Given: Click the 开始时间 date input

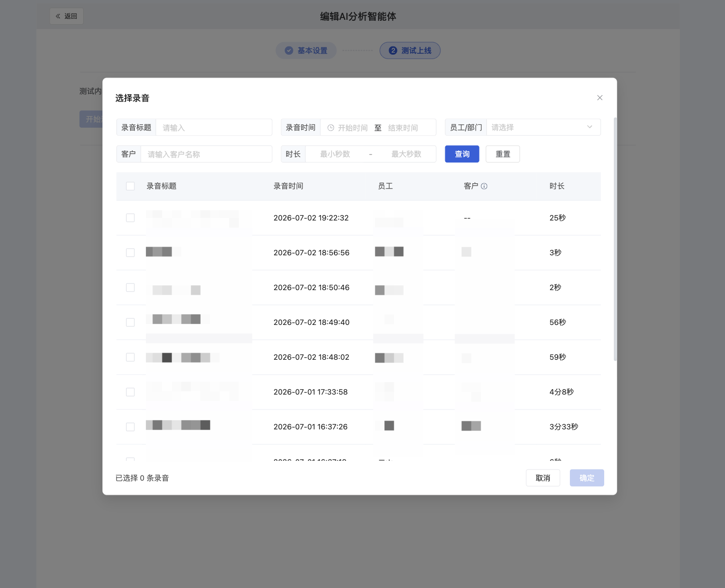Looking at the screenshot, I should (x=353, y=128).
